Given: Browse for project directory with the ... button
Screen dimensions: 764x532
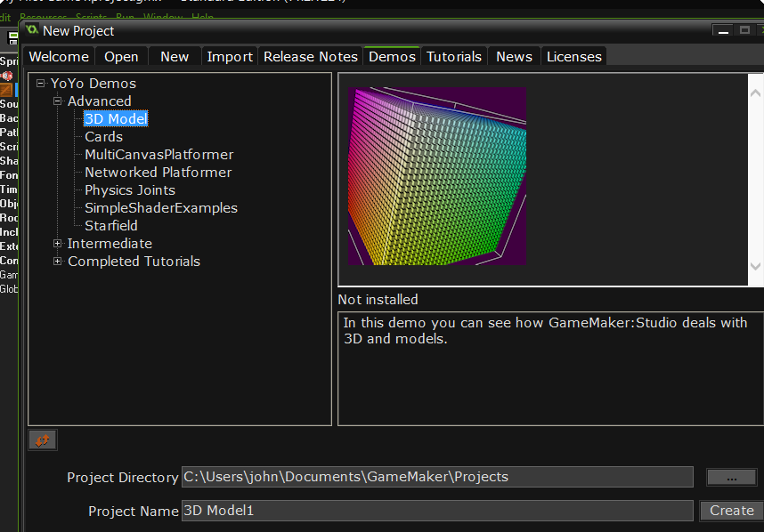Looking at the screenshot, I should click(731, 478).
